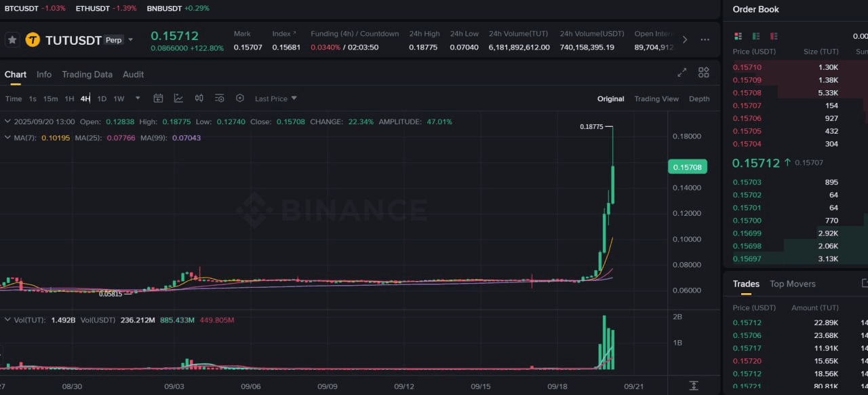868x395 pixels.
Task: Open the calendar go-to-date icon
Action: pos(158,98)
